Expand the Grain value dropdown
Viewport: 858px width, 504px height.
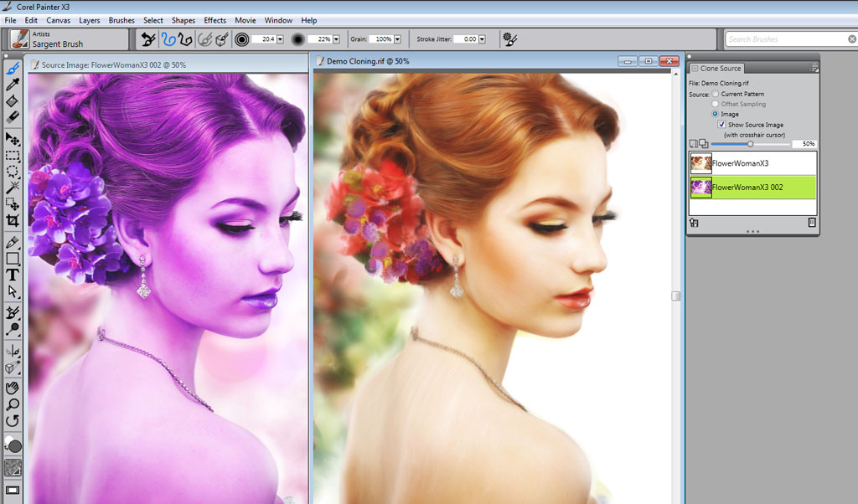click(x=396, y=39)
